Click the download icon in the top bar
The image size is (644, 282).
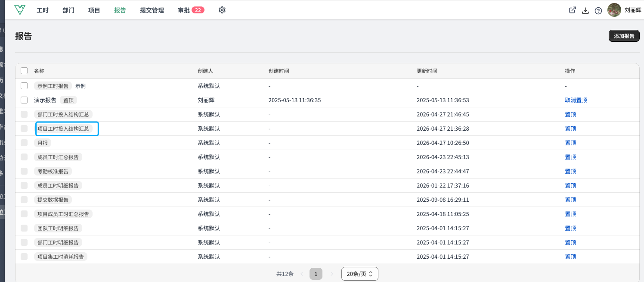click(585, 11)
